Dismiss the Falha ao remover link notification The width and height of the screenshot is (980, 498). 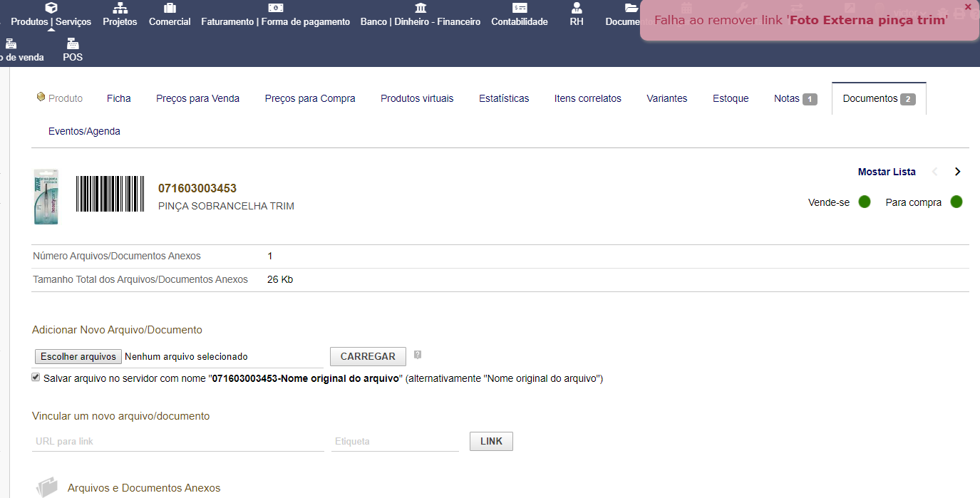point(967,6)
